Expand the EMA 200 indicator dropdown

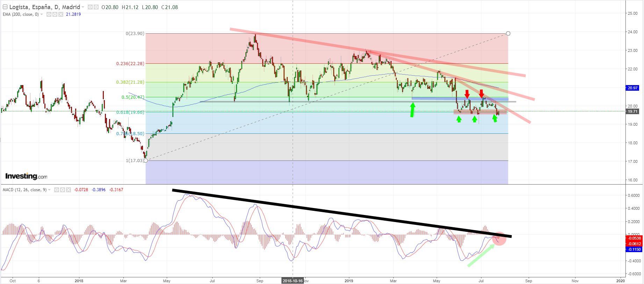click(x=42, y=14)
